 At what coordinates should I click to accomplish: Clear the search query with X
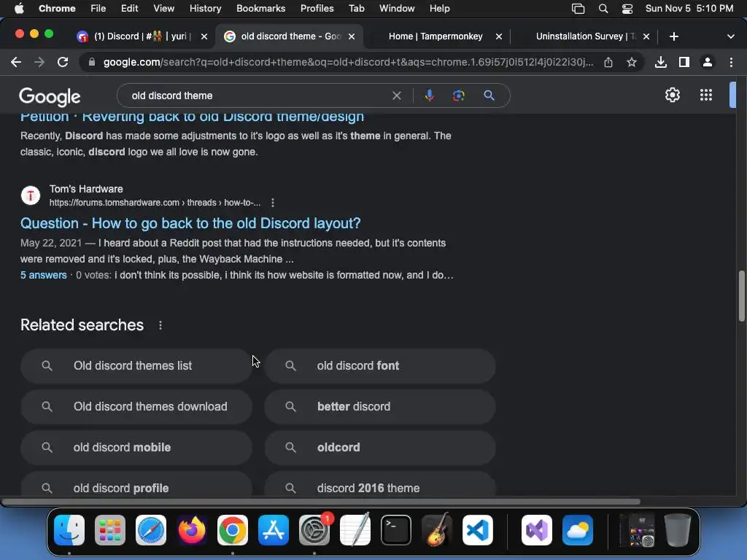tap(396, 96)
